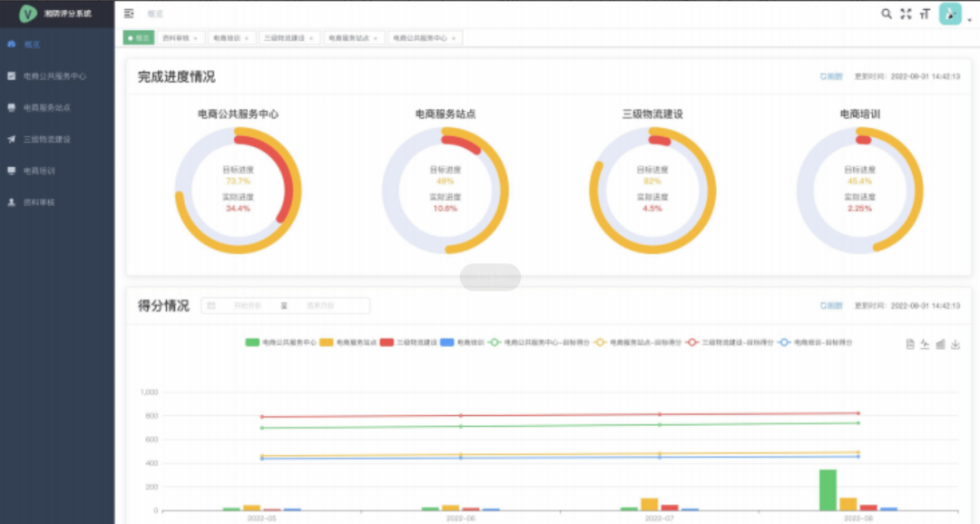The image size is (980, 524).
Task: Switch the chart to bar view icon
Action: 940,344
